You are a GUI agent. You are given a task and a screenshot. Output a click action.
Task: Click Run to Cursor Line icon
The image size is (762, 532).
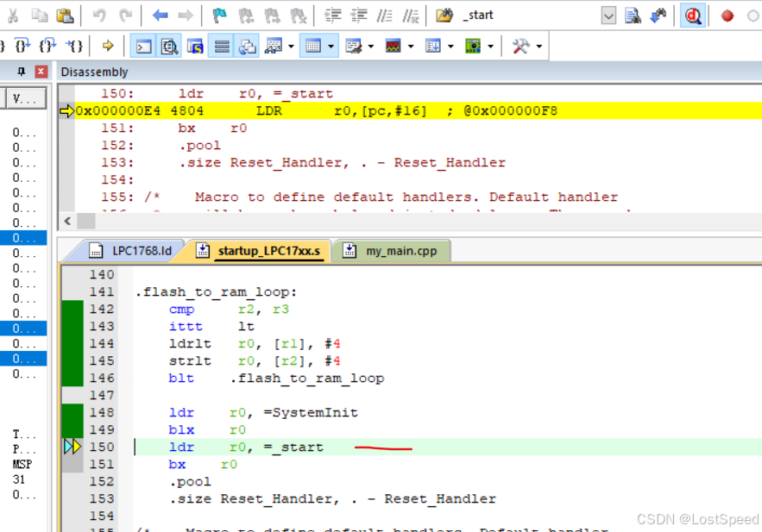pyautogui.click(x=74, y=46)
